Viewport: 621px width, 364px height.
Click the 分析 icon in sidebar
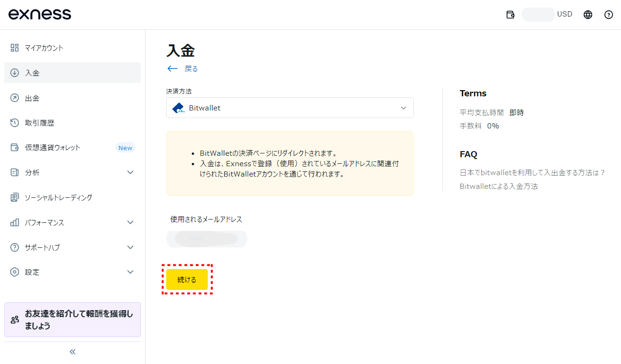tap(15, 172)
